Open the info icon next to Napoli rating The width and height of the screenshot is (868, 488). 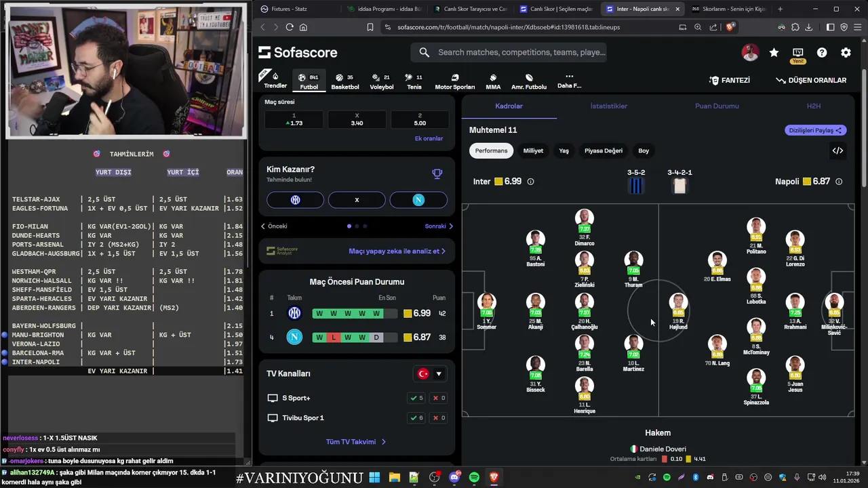click(839, 182)
